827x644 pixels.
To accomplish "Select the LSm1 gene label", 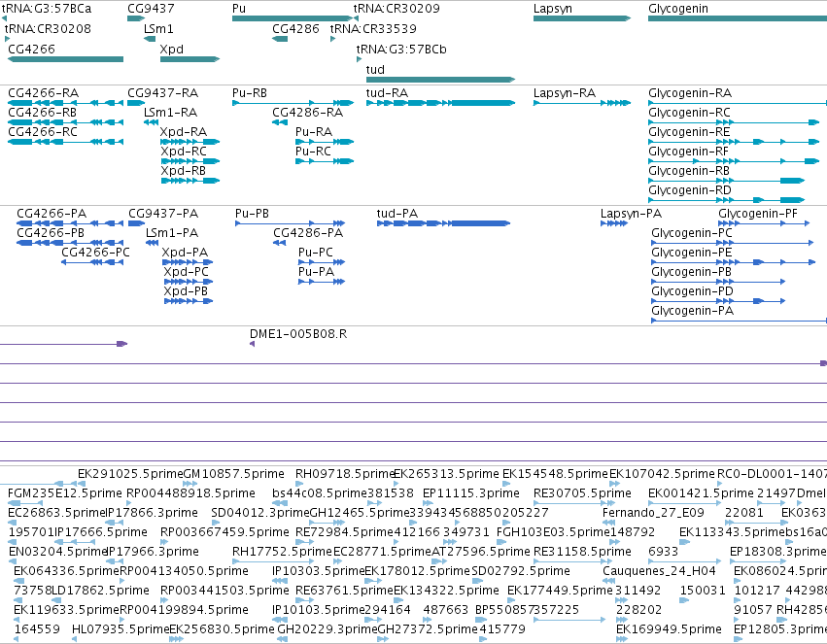I will coord(158,28).
